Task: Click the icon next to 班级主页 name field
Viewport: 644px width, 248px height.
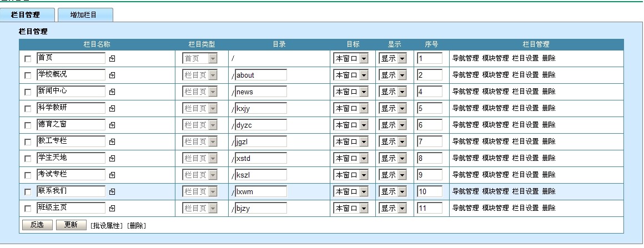Action: pos(112,209)
